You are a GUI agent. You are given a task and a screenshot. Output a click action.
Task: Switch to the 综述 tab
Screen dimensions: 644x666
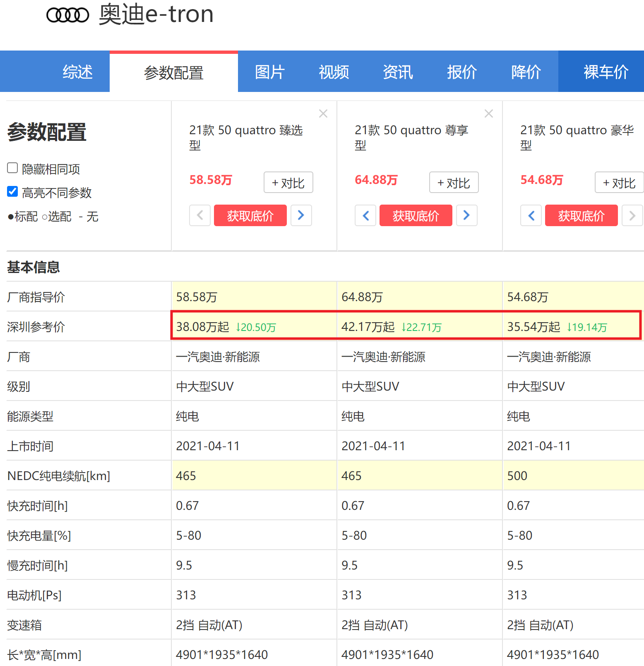click(77, 72)
